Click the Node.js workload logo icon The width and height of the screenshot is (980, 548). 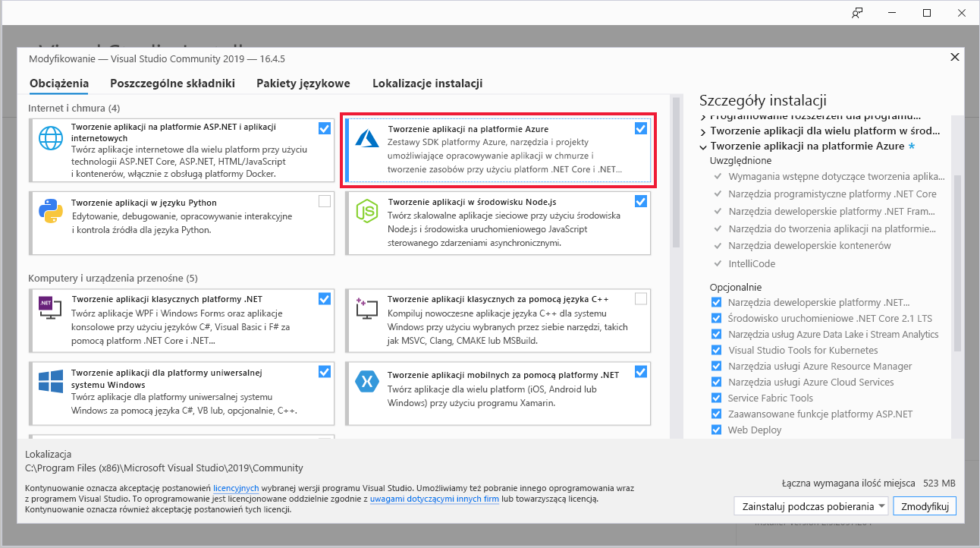coord(368,211)
